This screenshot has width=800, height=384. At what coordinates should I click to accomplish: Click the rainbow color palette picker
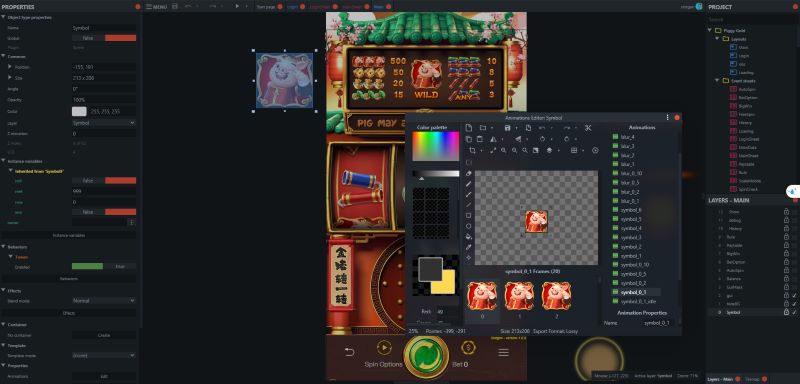click(436, 146)
